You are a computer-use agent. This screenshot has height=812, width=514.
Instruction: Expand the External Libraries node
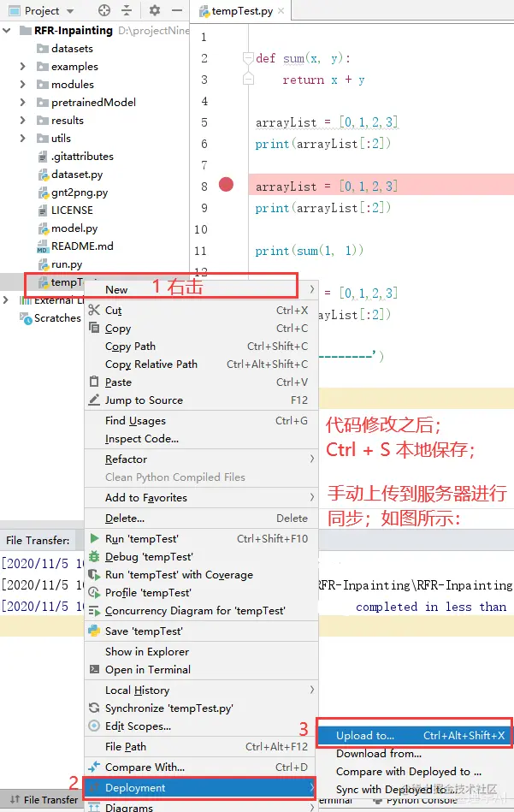pos(6,300)
